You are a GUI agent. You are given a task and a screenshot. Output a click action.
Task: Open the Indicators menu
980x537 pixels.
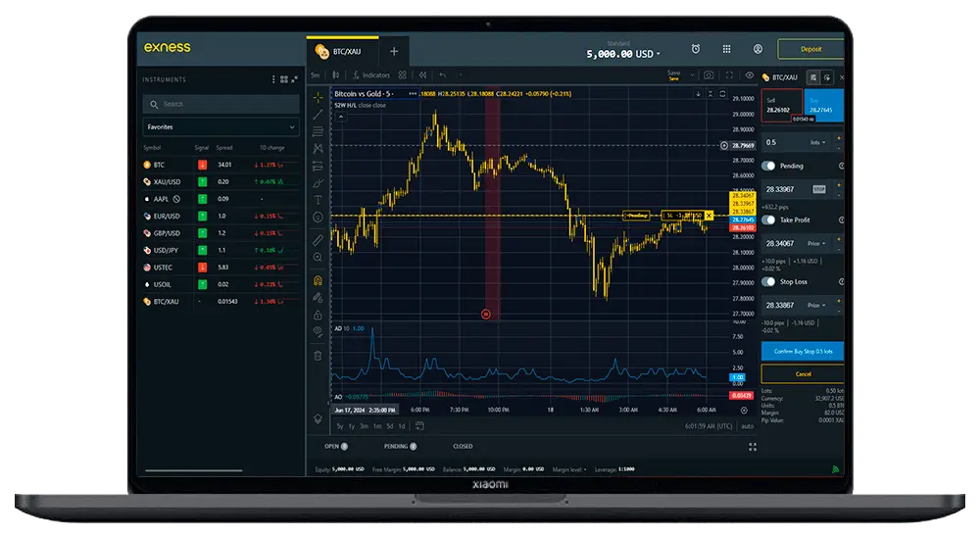click(370, 74)
